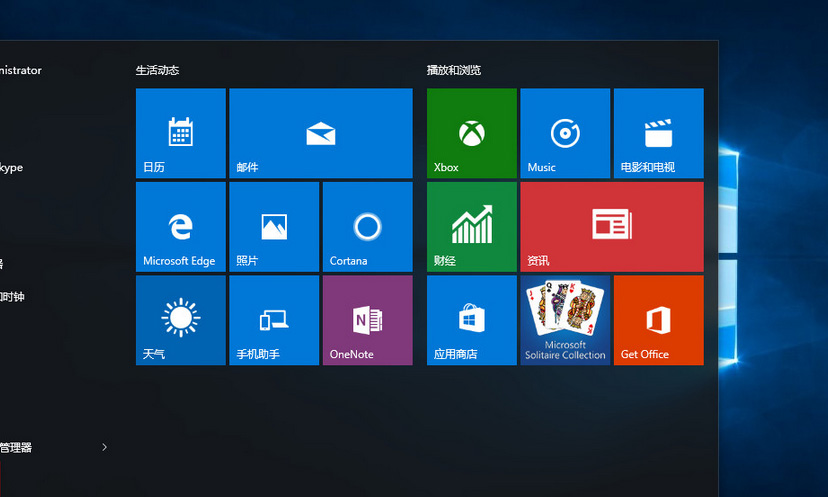Open the 电影和电视 movies tile
This screenshot has width=828, height=497.
tap(658, 133)
